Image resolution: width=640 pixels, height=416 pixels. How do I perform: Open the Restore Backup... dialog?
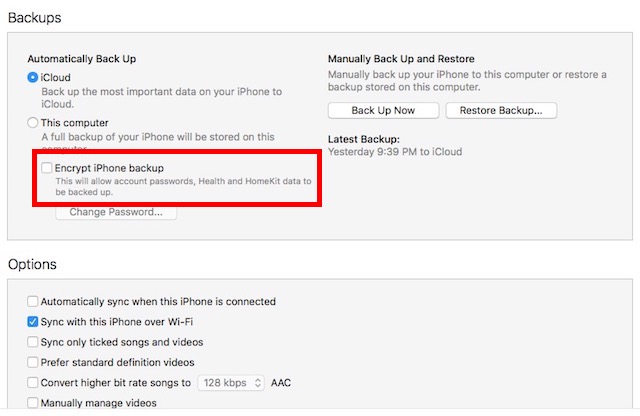[x=501, y=110]
